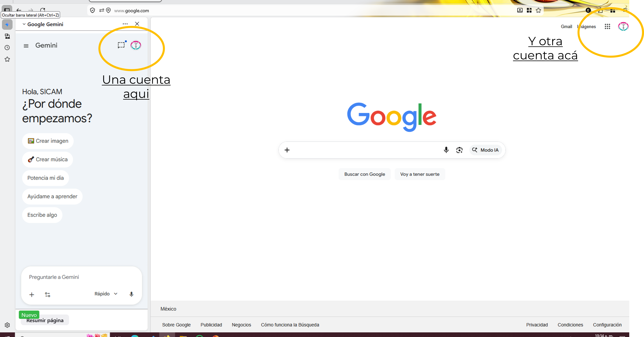Bookmark this page with the star icon

coord(538,10)
